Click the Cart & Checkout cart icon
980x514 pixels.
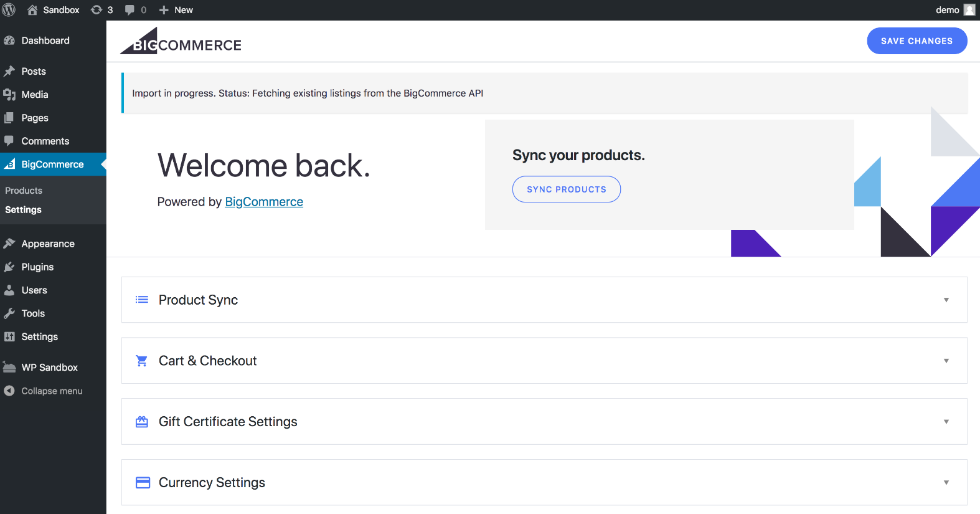click(142, 361)
